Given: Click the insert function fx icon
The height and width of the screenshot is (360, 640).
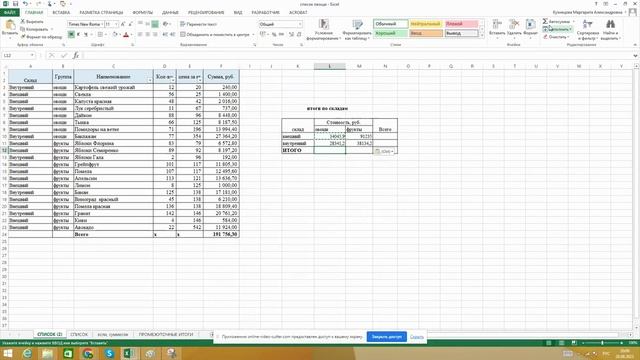Looking at the screenshot, I should click(76, 55).
